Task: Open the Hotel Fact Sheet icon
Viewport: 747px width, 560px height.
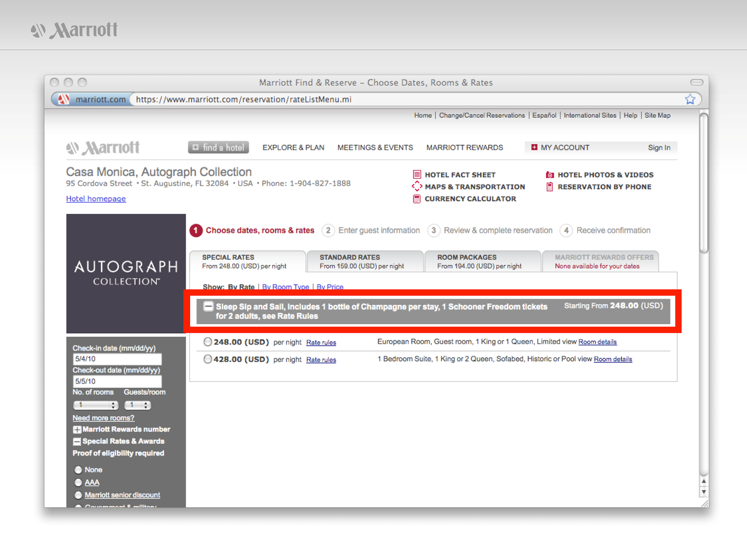Action: [x=417, y=175]
